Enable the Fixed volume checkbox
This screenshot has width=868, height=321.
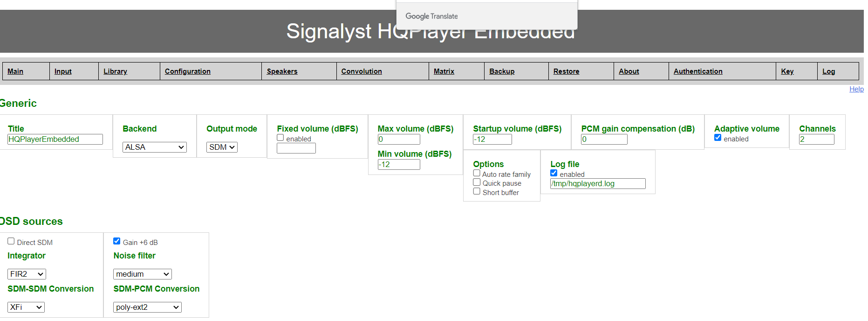pyautogui.click(x=280, y=138)
